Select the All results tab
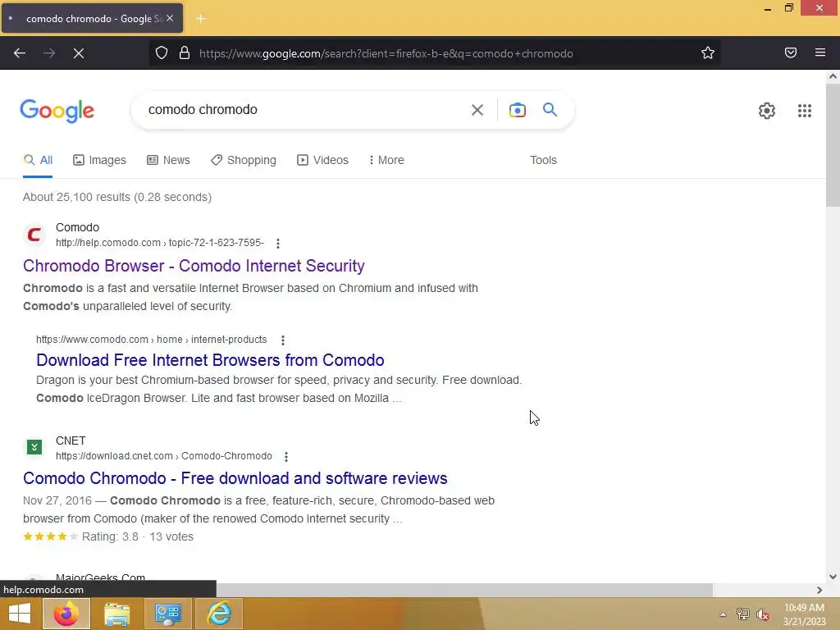This screenshot has height=630, width=840. [38, 160]
